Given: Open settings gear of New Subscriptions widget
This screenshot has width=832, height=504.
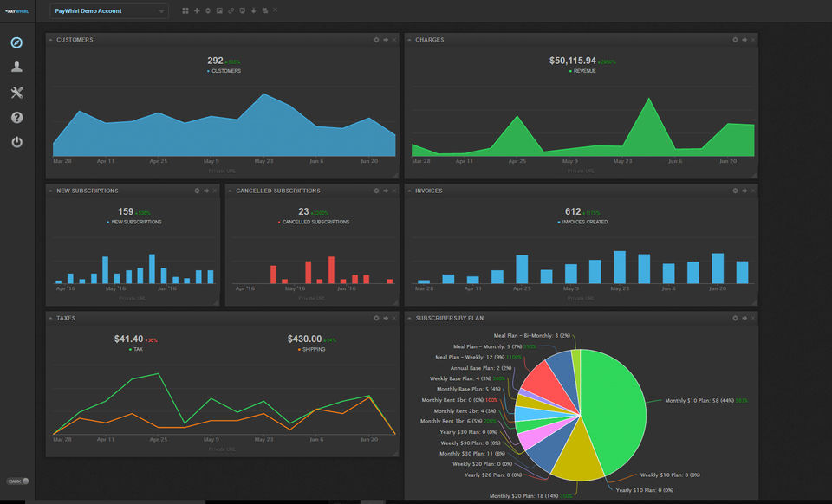Looking at the screenshot, I should pyautogui.click(x=197, y=191).
